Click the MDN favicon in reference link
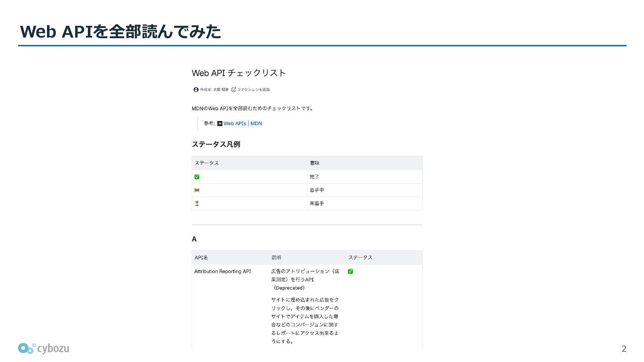 pyautogui.click(x=220, y=123)
